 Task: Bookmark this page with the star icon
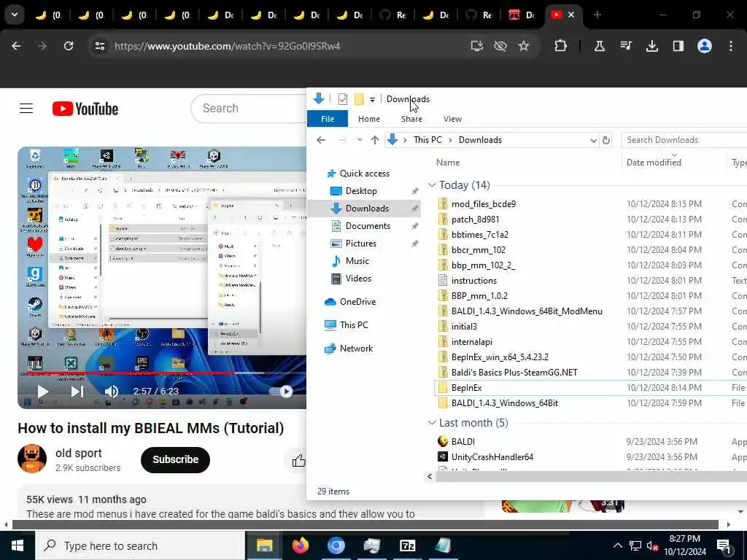click(x=524, y=46)
